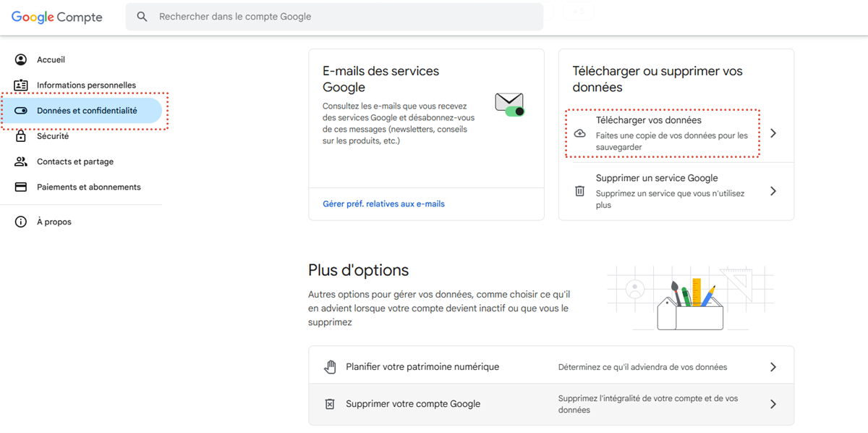
Task: Click the Google Compte logo
Action: tap(57, 17)
